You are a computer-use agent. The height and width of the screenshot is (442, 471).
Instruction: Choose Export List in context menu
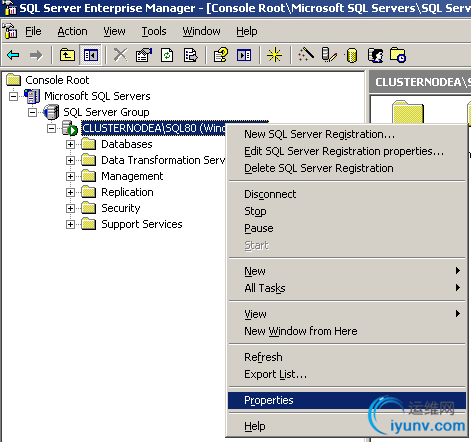[347, 374]
